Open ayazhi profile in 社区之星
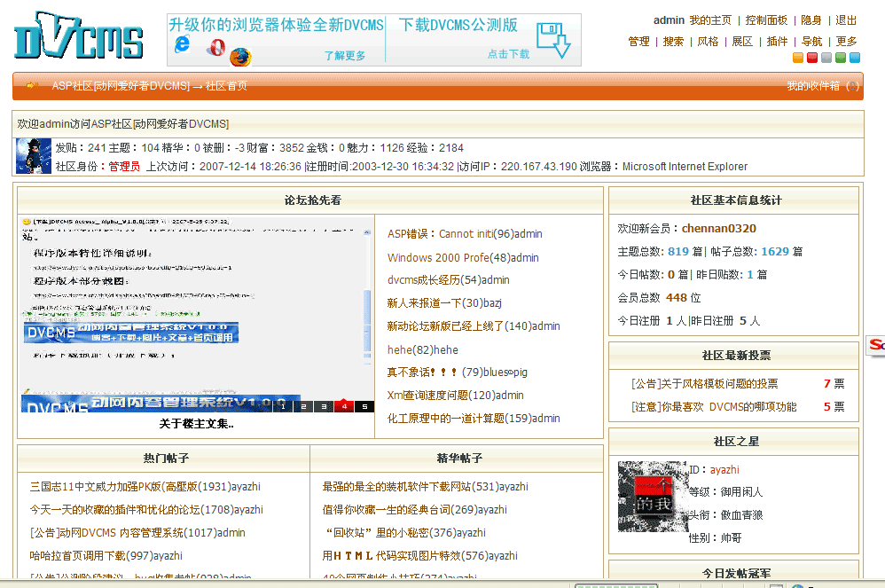Viewport: 885px width, 588px height. [x=724, y=469]
